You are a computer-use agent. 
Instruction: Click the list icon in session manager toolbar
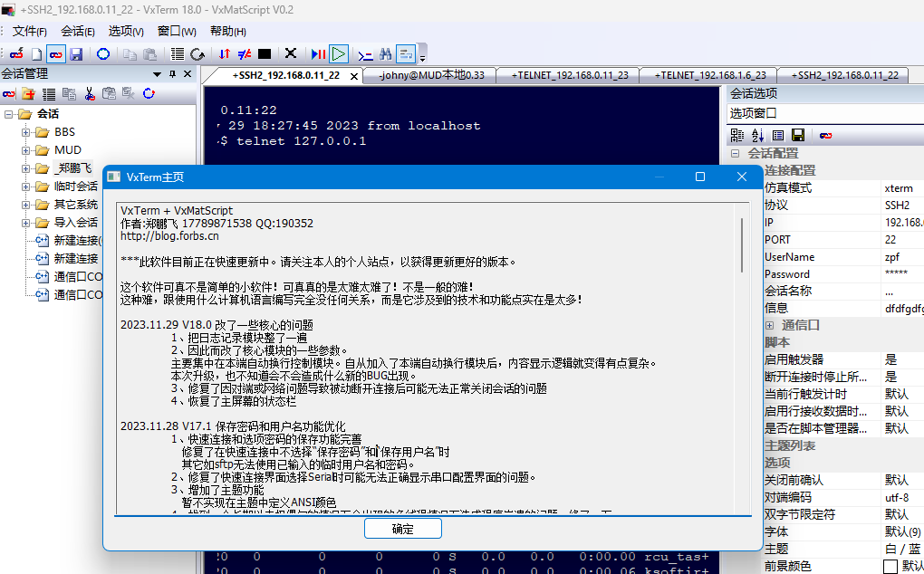[x=49, y=93]
